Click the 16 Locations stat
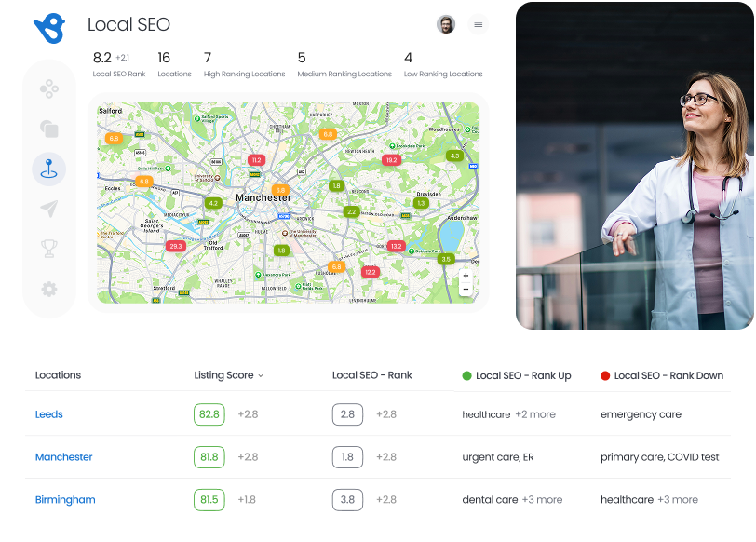 click(x=174, y=64)
